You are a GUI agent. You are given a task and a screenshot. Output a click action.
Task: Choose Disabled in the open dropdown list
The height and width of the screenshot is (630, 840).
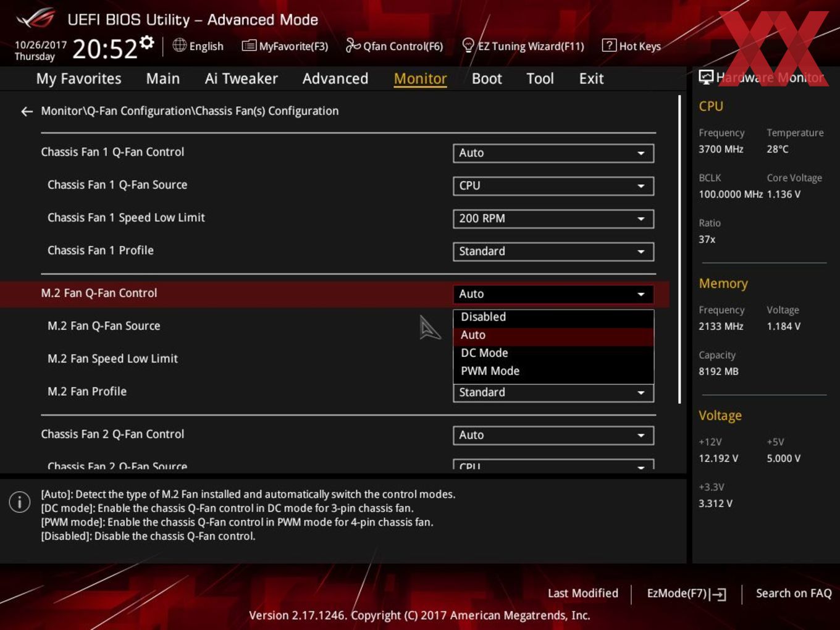click(x=553, y=317)
